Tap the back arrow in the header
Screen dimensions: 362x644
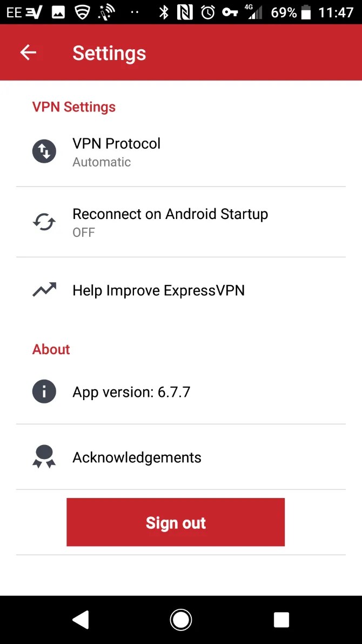coord(28,52)
